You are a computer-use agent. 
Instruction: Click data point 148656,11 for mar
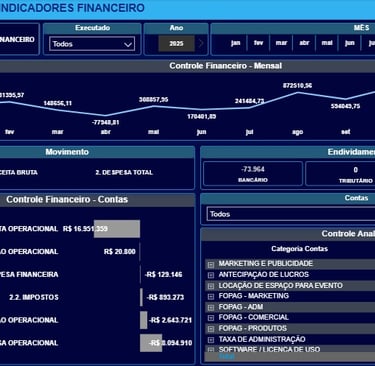click(x=57, y=109)
